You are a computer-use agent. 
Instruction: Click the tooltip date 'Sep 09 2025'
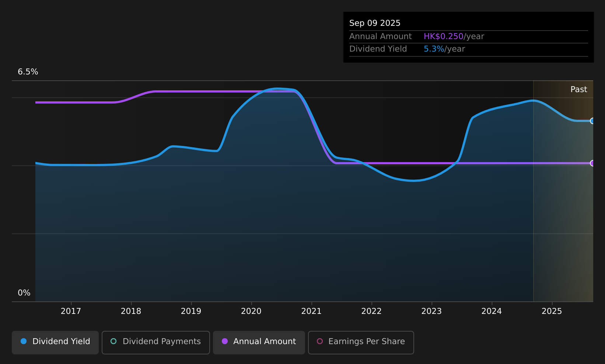click(x=375, y=23)
